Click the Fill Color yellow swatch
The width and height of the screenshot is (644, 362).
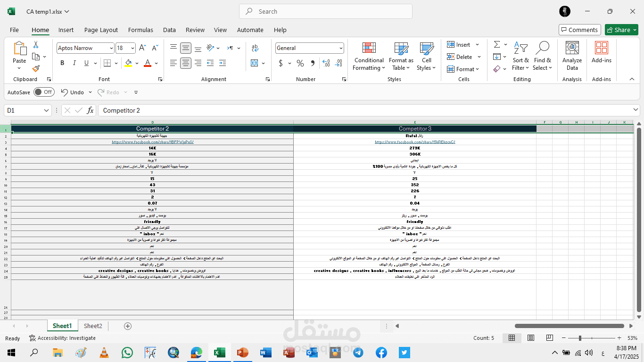click(128, 63)
